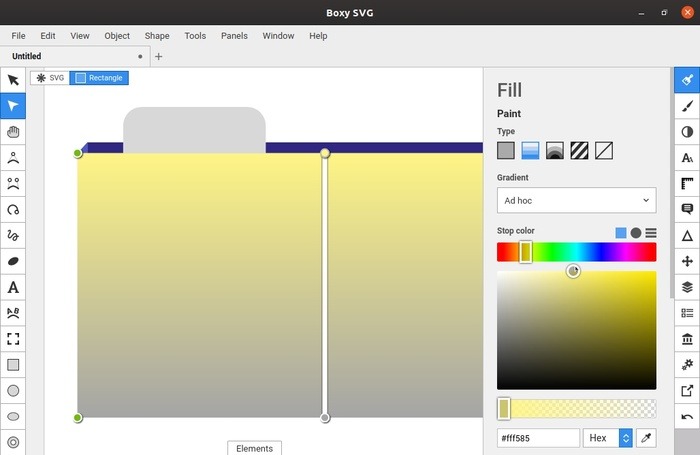Open the History undo panel
700x455 pixels.
pyautogui.click(x=687, y=417)
